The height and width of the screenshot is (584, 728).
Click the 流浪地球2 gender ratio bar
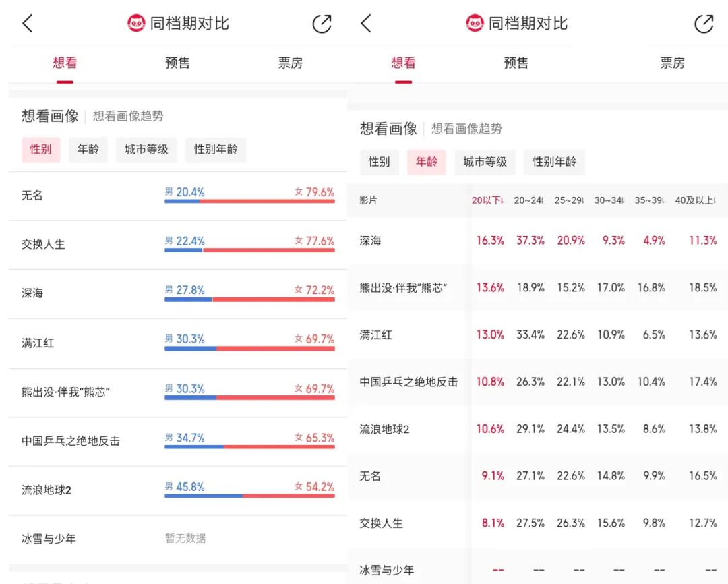[249, 496]
